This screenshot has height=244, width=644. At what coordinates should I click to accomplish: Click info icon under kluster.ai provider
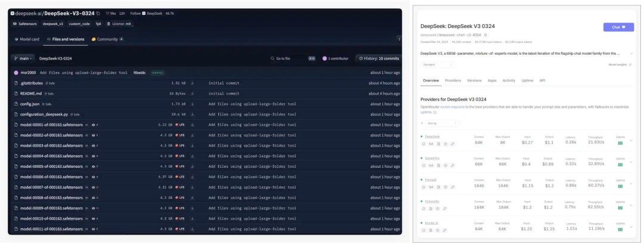coord(423,230)
